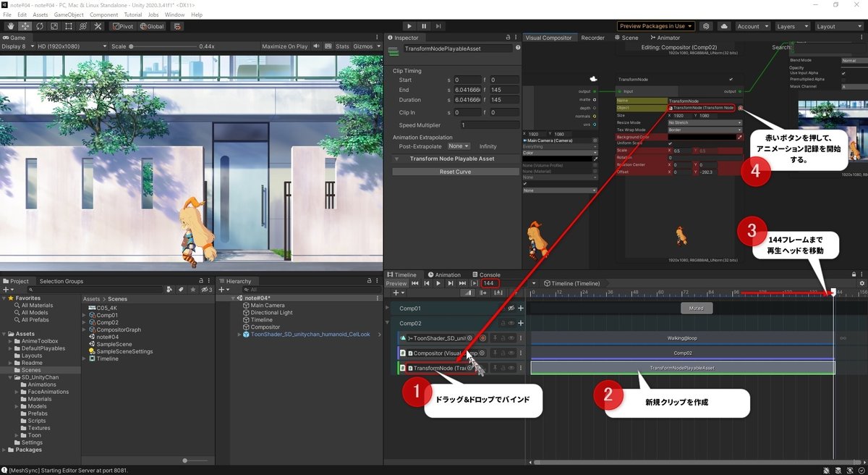Image resolution: width=868 pixels, height=475 pixels.
Task: Click the Step button in top toolbar
Action: point(439,26)
